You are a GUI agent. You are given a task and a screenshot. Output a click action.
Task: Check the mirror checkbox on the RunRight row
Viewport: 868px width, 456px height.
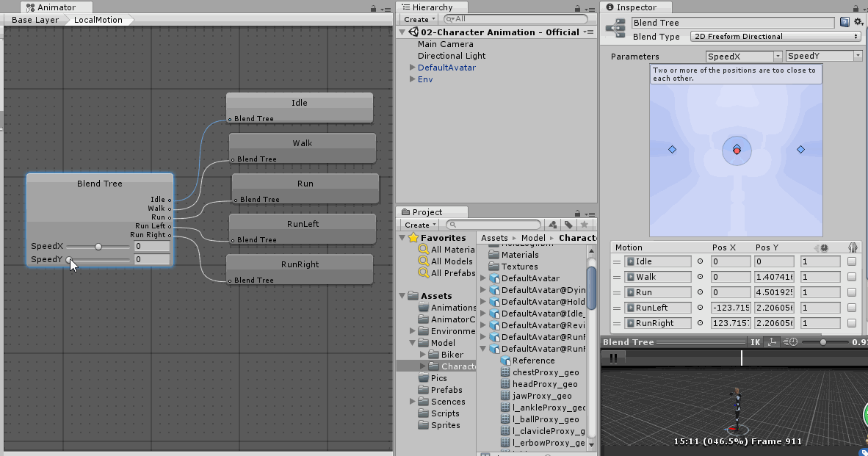[852, 323]
